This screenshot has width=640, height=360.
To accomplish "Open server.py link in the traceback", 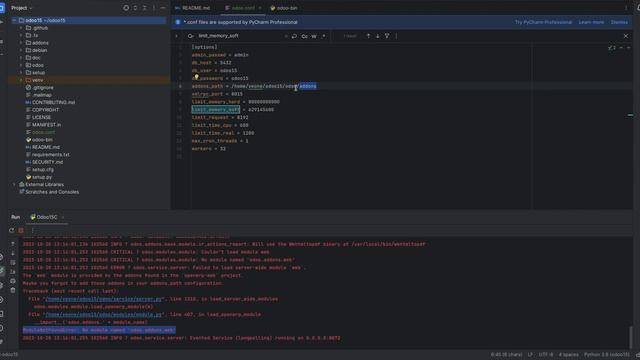I will (103, 299).
